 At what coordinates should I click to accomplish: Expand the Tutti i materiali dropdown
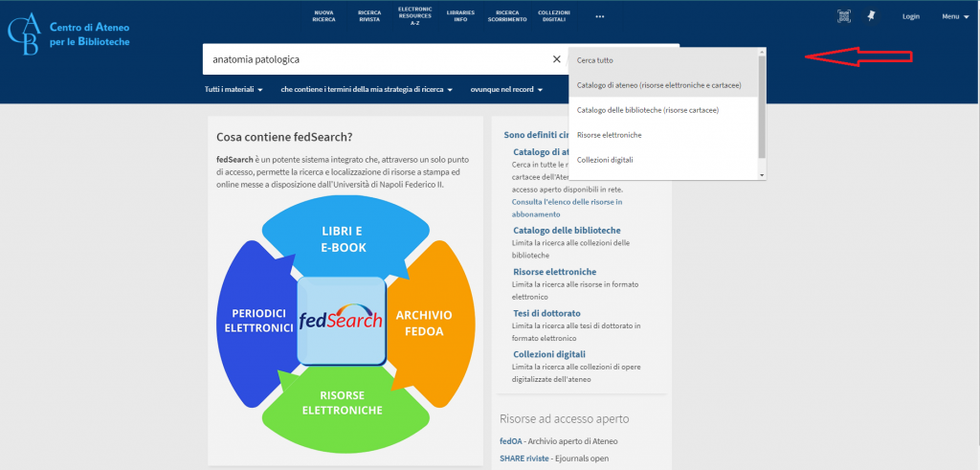(x=234, y=89)
